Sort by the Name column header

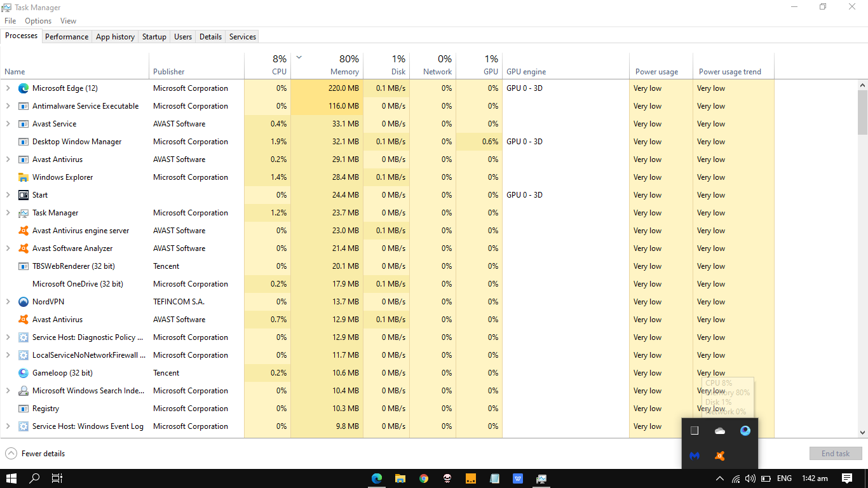(x=75, y=66)
